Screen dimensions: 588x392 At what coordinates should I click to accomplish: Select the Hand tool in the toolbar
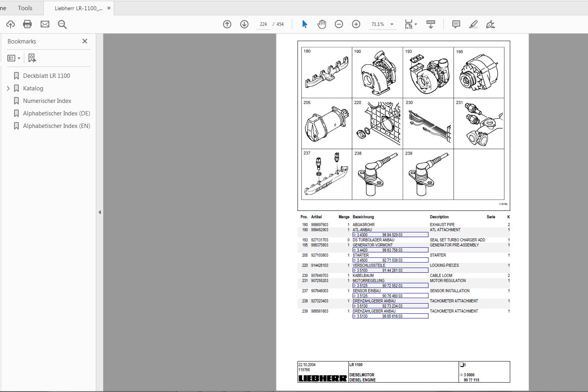coord(321,24)
